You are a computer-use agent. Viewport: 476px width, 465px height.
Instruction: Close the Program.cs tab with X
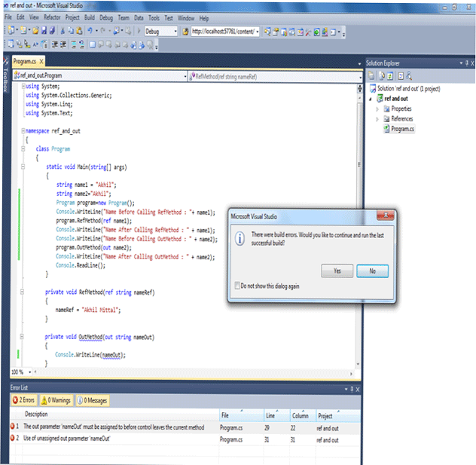(41, 62)
